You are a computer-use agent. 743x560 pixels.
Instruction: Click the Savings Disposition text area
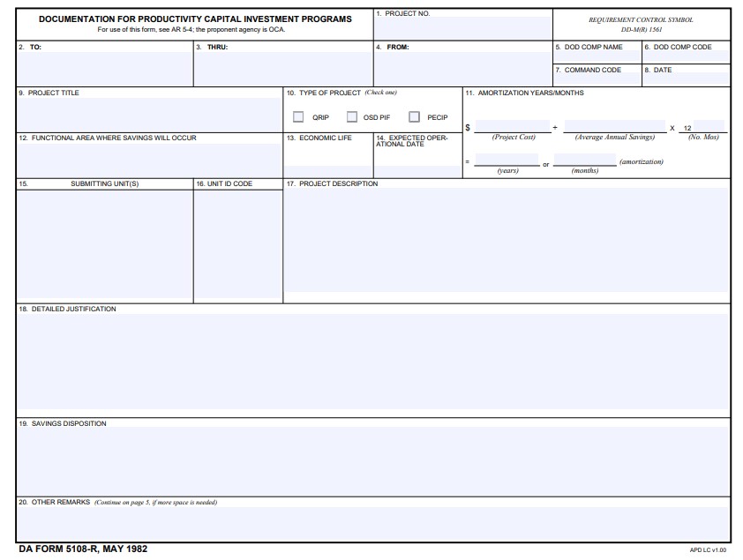373,461
